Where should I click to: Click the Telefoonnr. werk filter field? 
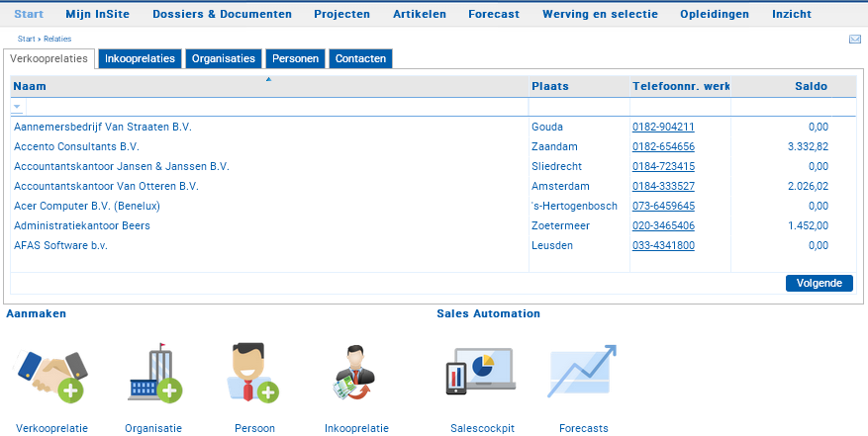680,106
